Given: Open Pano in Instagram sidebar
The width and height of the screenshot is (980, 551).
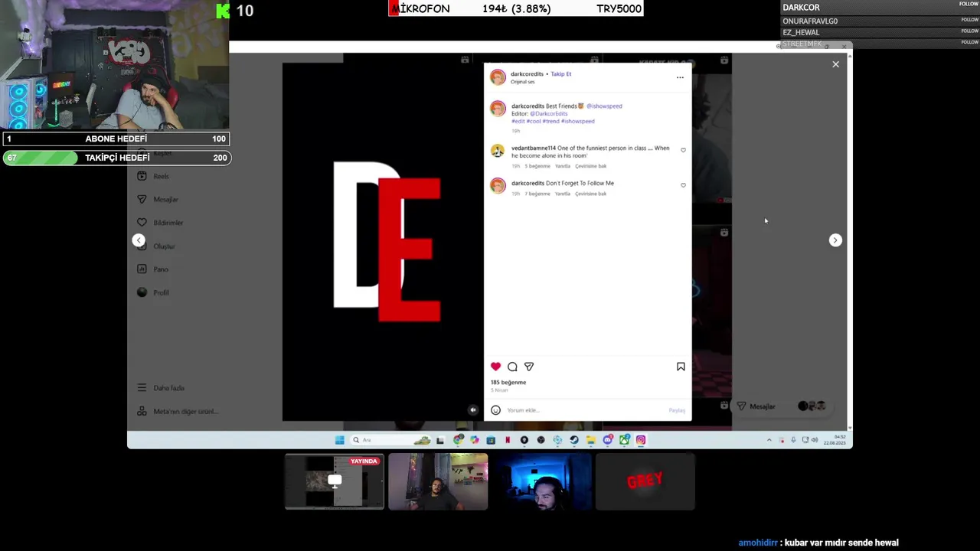Looking at the screenshot, I should coord(152,269).
